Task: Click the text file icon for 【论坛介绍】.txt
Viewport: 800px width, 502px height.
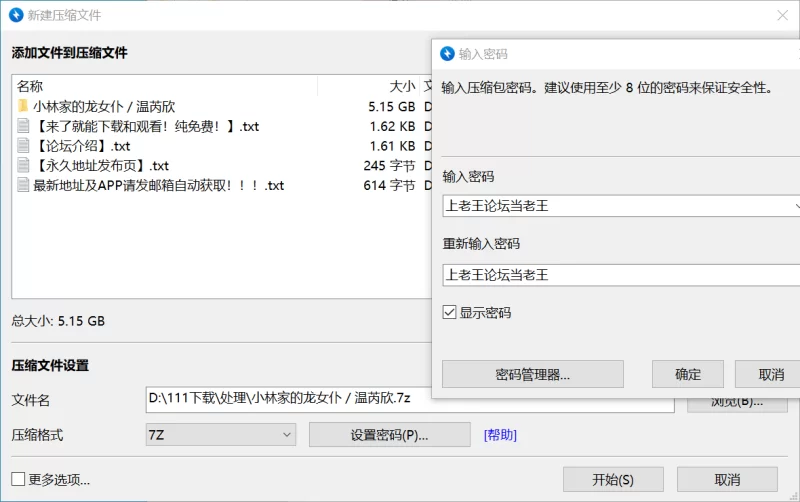Action: [23, 146]
